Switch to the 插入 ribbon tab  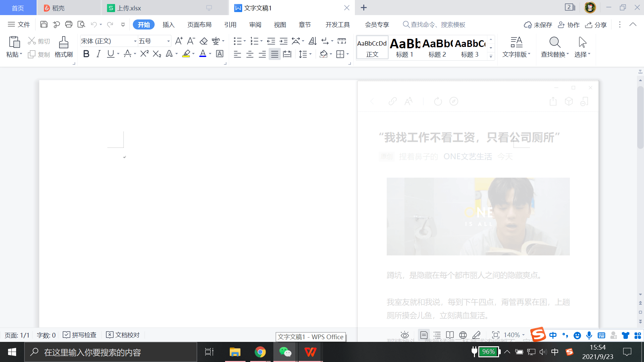coord(168,25)
